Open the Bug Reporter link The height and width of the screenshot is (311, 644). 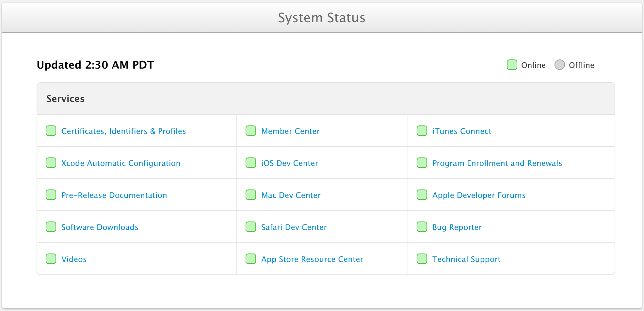pos(457,227)
